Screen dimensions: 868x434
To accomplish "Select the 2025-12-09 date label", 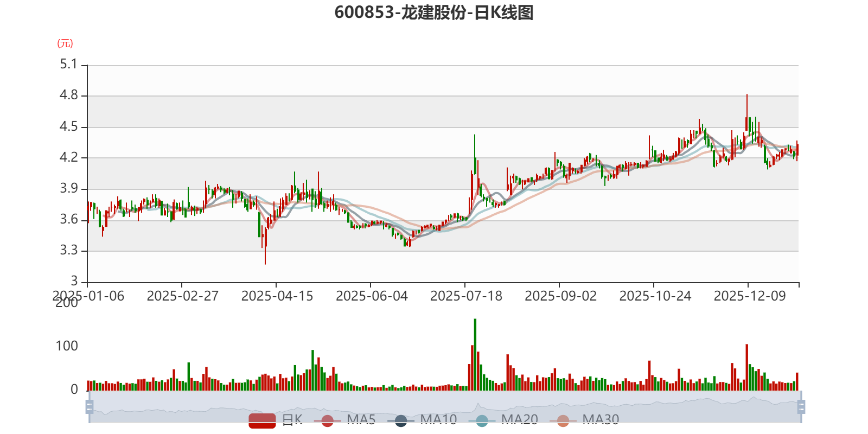I will pos(750,296).
